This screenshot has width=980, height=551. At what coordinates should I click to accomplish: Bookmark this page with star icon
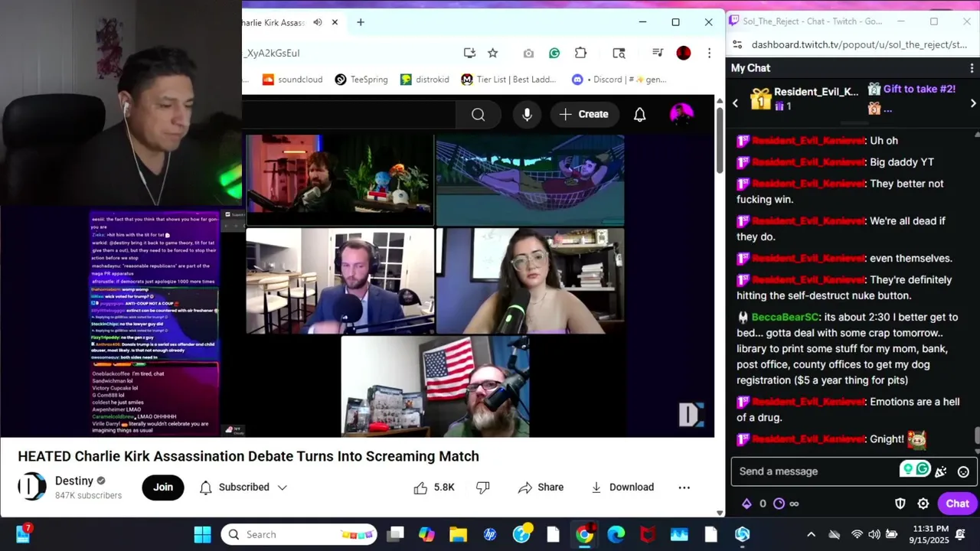coord(493,53)
